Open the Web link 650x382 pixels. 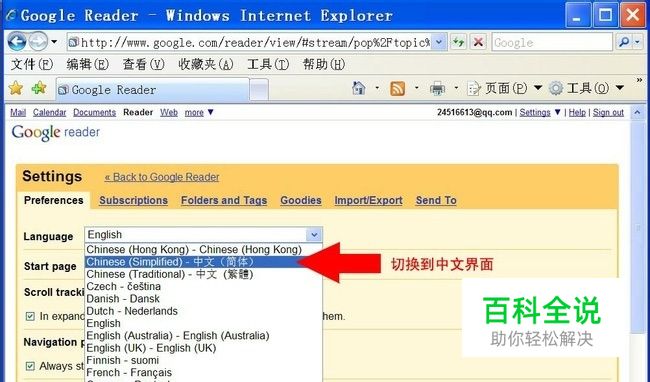[x=169, y=112]
